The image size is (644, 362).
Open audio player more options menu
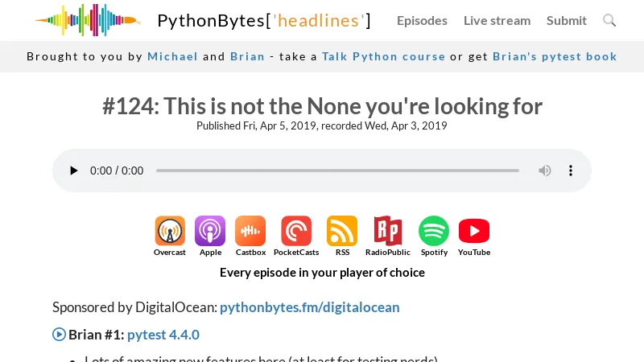point(571,171)
